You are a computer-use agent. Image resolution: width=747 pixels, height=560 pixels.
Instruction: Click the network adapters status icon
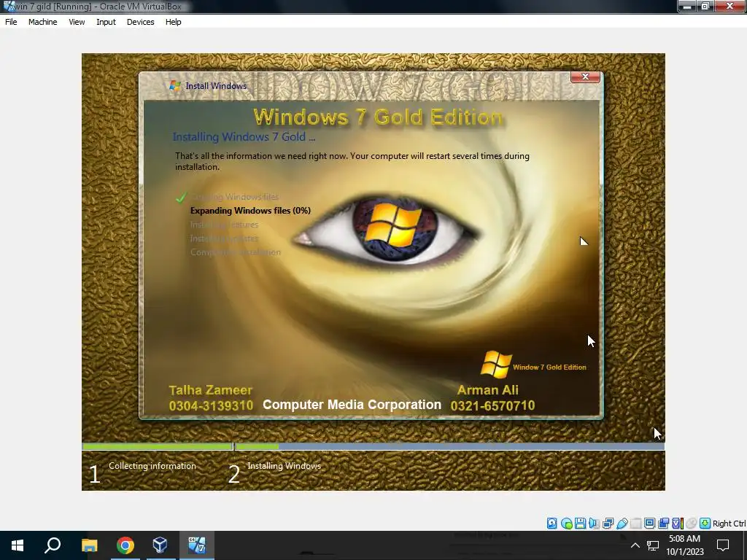click(x=608, y=524)
